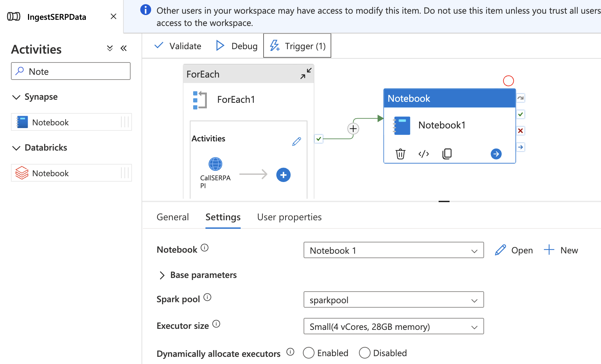
Task: Delete the Notebook1 activity with trash icon
Action: coord(400,154)
